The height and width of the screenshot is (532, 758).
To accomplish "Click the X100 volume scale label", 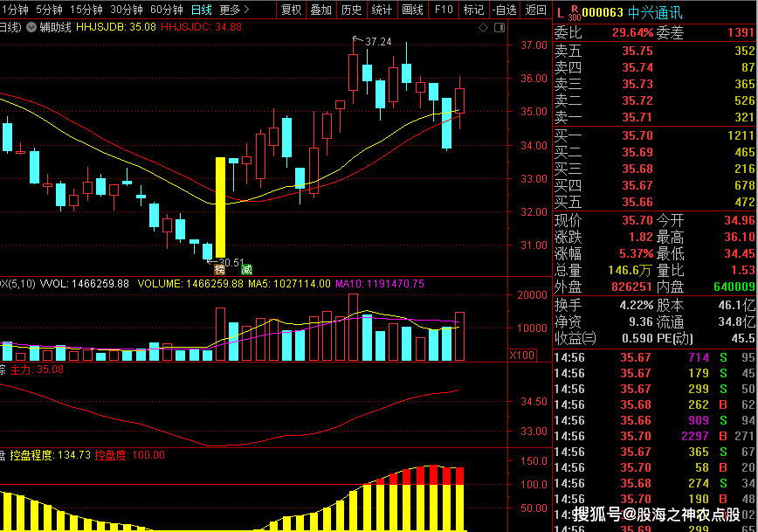I will [523, 356].
